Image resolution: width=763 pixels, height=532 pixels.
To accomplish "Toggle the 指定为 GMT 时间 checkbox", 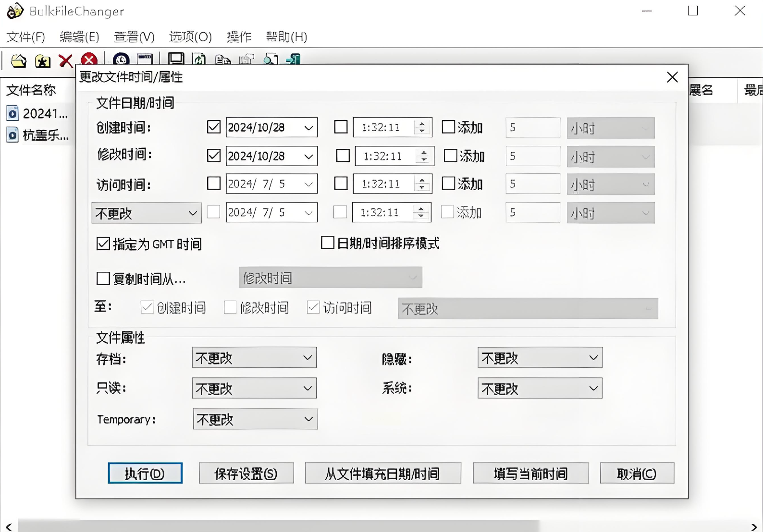I will (x=103, y=244).
